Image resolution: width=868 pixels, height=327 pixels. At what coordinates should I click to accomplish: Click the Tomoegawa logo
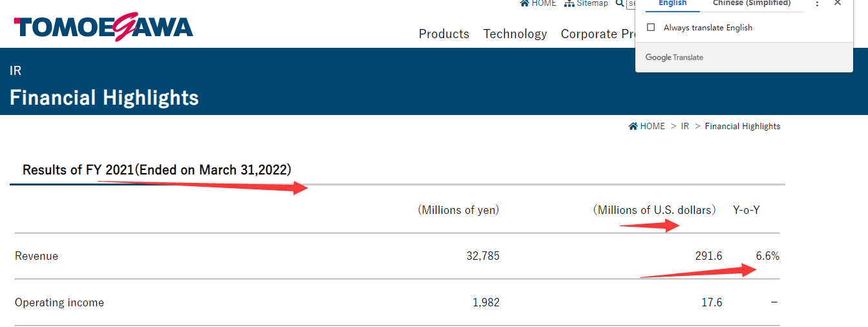click(x=103, y=27)
